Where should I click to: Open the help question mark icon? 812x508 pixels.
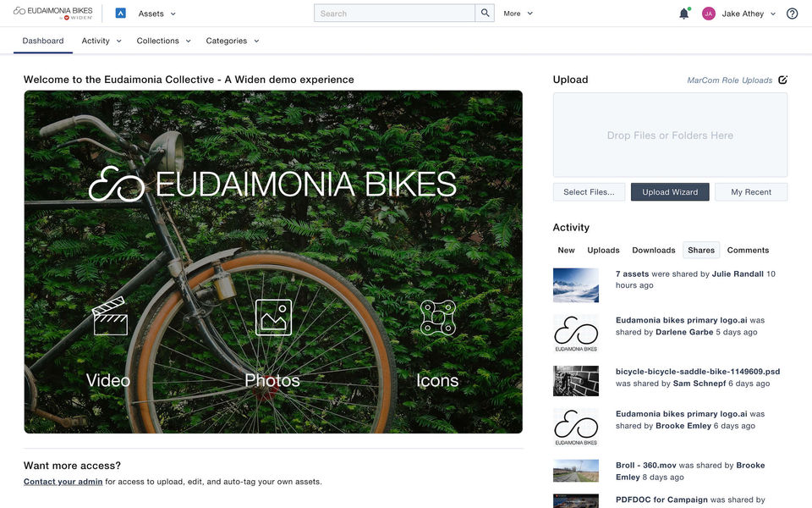(792, 14)
